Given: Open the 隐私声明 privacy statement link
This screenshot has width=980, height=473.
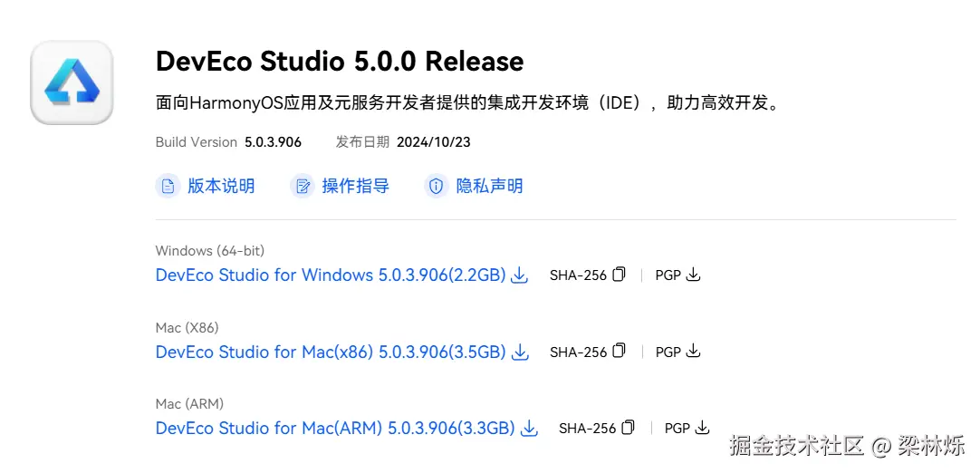Looking at the screenshot, I should (489, 187).
